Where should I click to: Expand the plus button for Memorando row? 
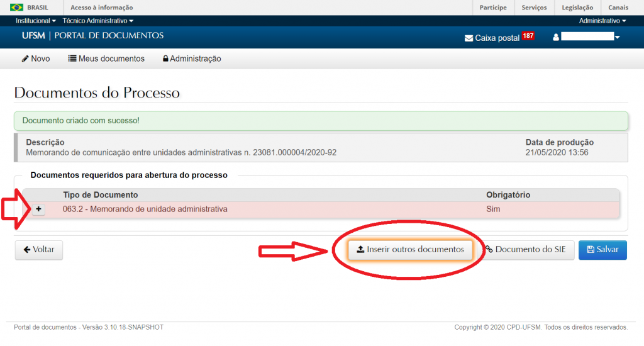pyautogui.click(x=38, y=209)
